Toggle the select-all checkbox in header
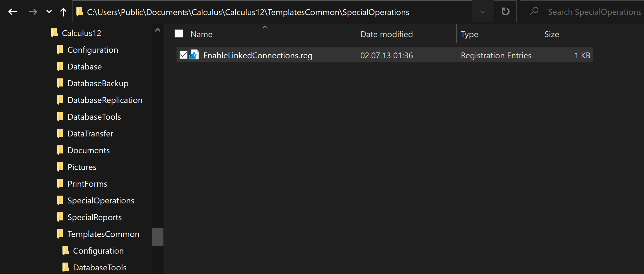This screenshot has width=644, height=274. (x=179, y=34)
